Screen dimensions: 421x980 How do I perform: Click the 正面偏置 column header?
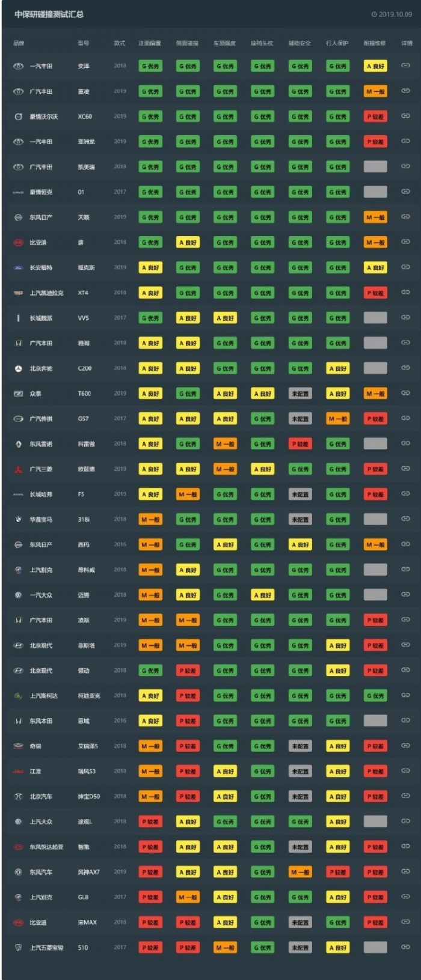pyautogui.click(x=150, y=43)
